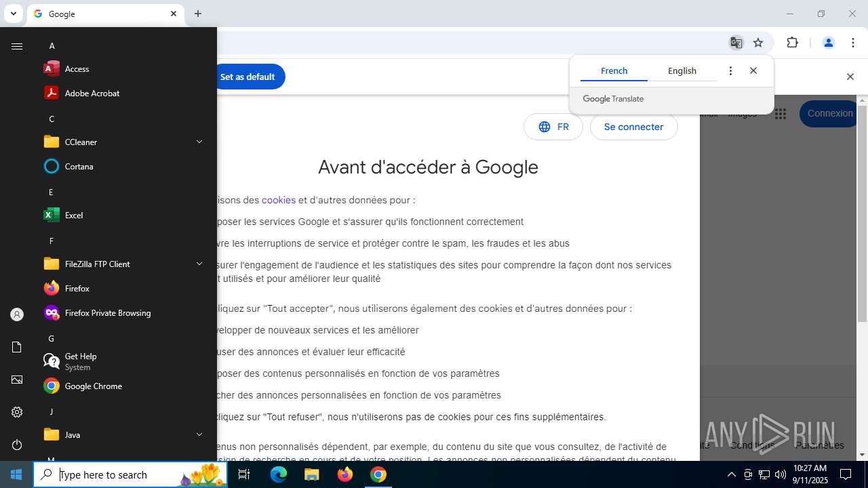The width and height of the screenshot is (868, 488).
Task: Open Translate popup more options menu
Action: [730, 70]
